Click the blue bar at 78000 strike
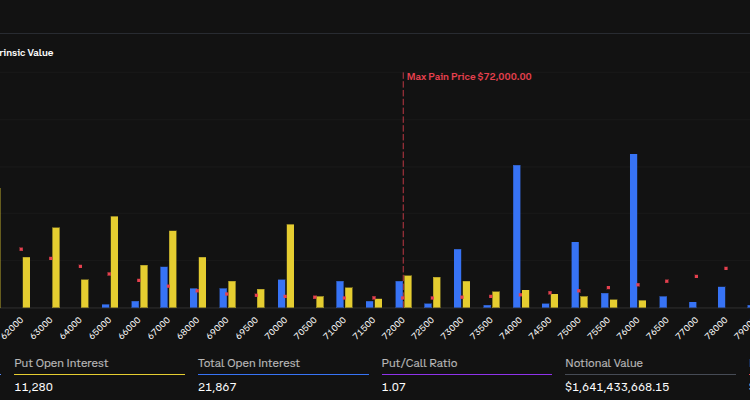Image resolution: width=750 pixels, height=400 pixels. pos(721,296)
